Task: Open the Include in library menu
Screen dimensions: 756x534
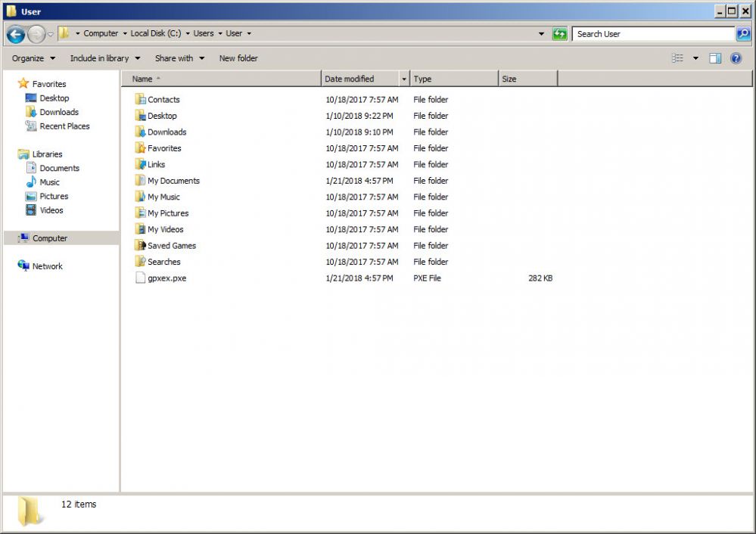Action: [105, 58]
